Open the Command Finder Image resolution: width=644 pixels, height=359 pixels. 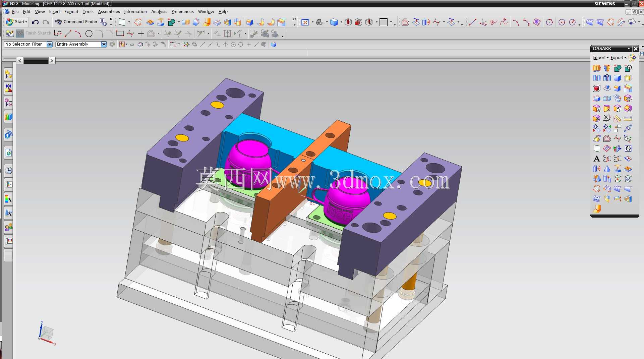coord(76,22)
